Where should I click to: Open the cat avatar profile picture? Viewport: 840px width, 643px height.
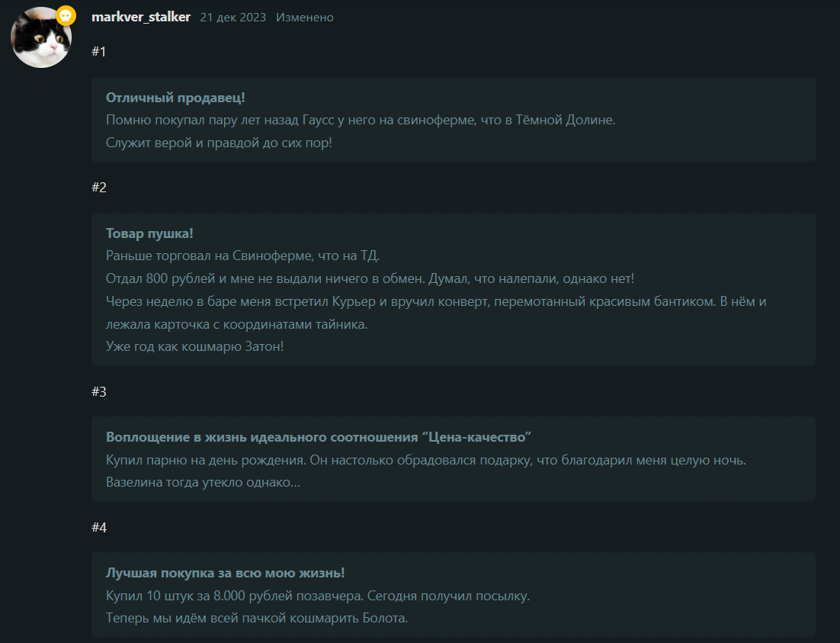coord(41,37)
